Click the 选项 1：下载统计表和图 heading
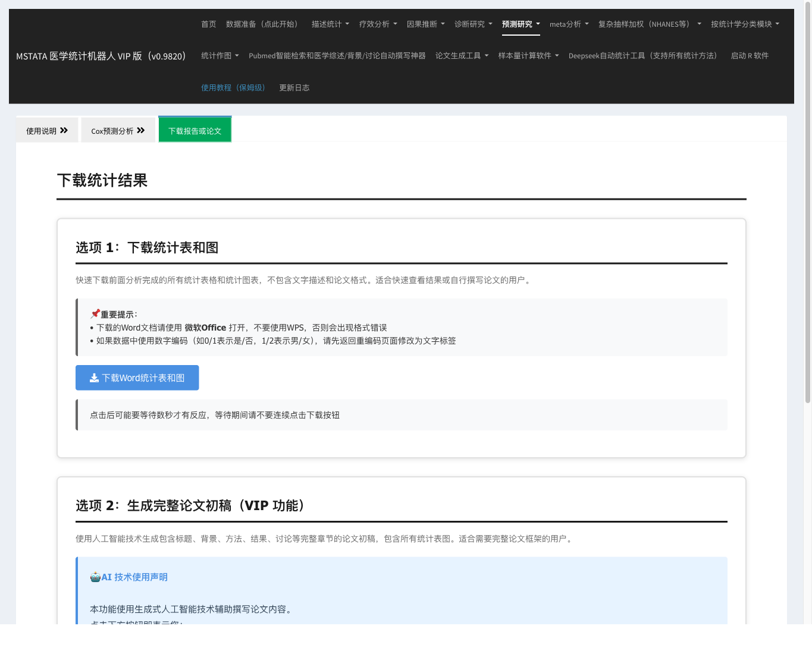The image size is (812, 654). point(147,247)
